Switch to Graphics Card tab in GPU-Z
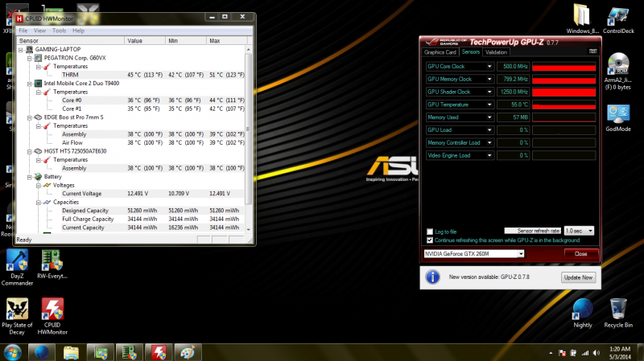 pyautogui.click(x=440, y=52)
